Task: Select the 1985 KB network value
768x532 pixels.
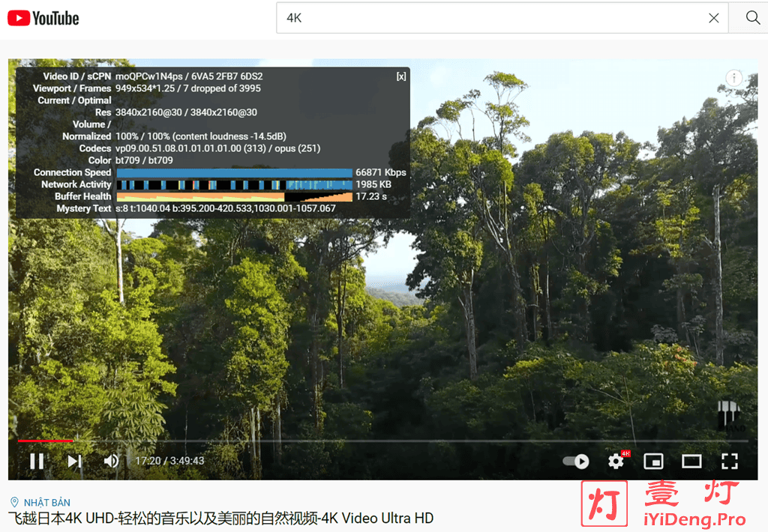Action: coord(373,184)
